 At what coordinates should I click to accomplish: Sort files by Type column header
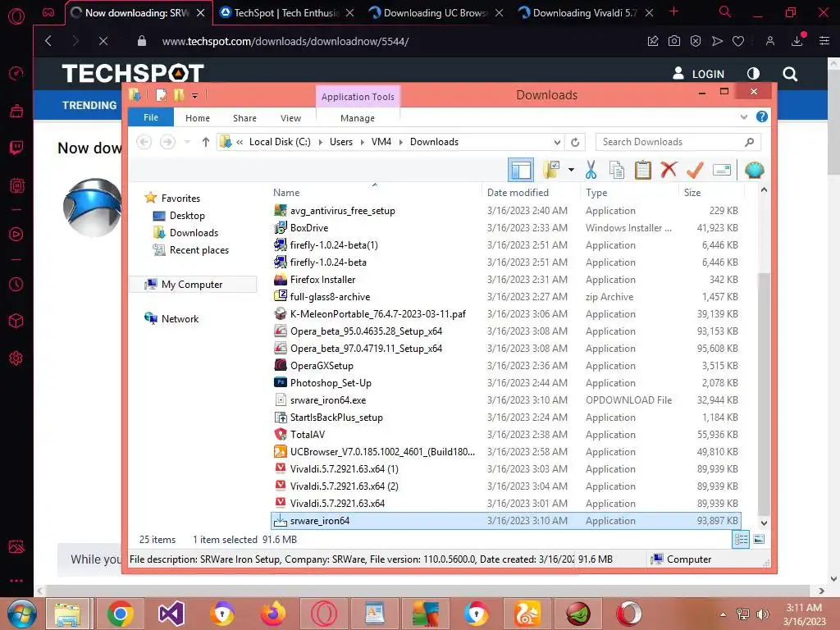pyautogui.click(x=596, y=193)
